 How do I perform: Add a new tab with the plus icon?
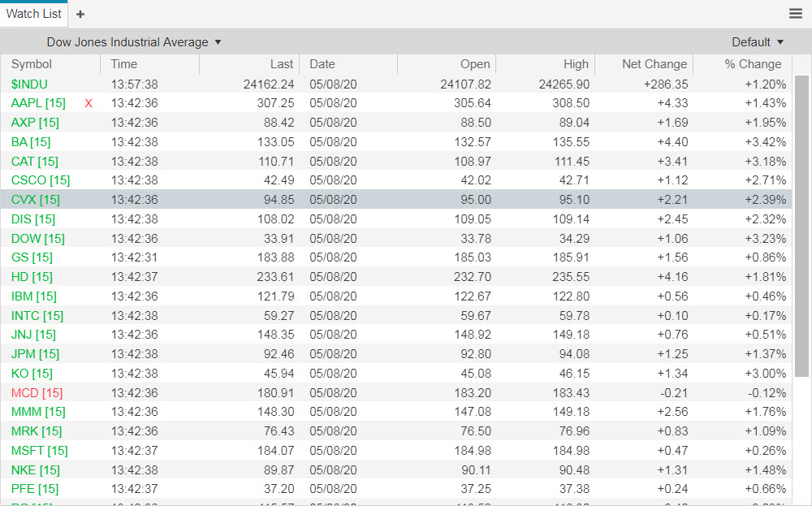[x=80, y=14]
